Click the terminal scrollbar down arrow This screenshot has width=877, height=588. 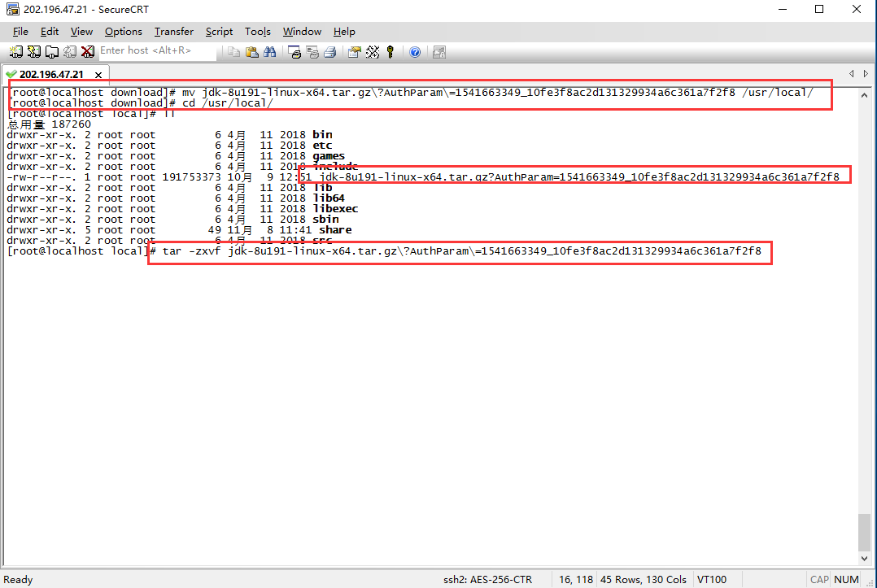coord(864,558)
